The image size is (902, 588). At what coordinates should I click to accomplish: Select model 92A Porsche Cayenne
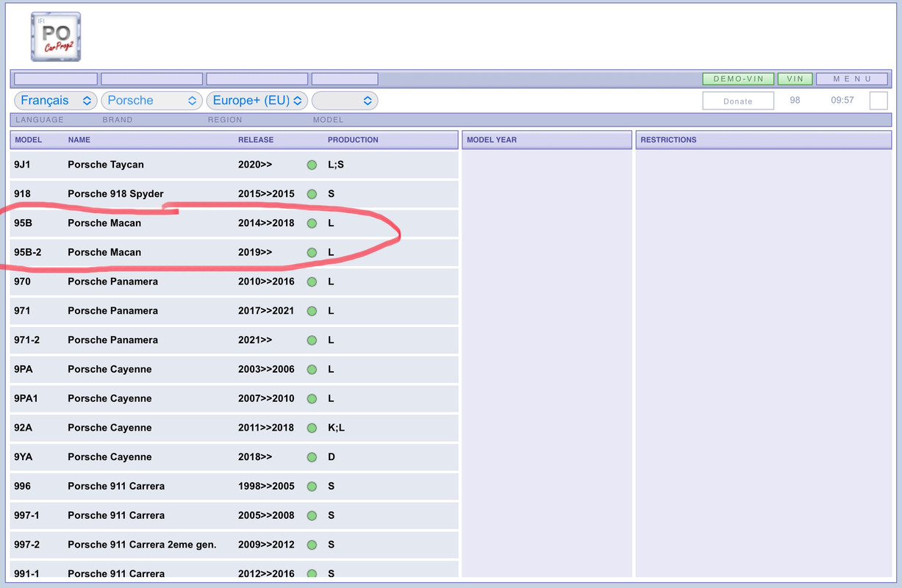(235, 428)
